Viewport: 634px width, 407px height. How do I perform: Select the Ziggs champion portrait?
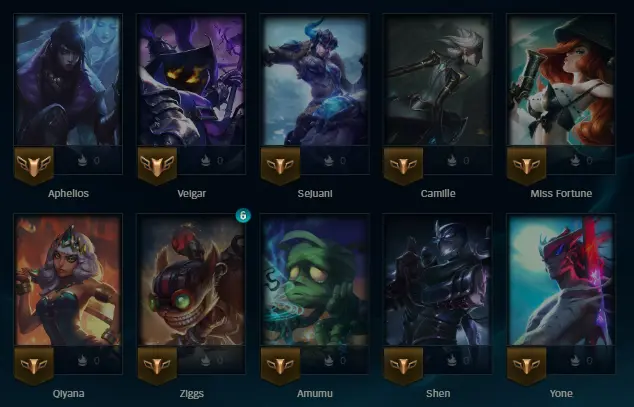pos(191,280)
